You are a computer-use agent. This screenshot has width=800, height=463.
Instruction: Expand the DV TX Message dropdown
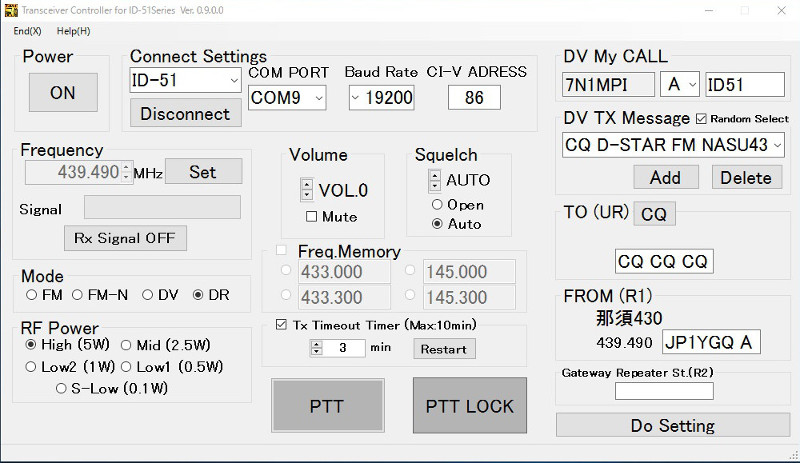(777, 145)
